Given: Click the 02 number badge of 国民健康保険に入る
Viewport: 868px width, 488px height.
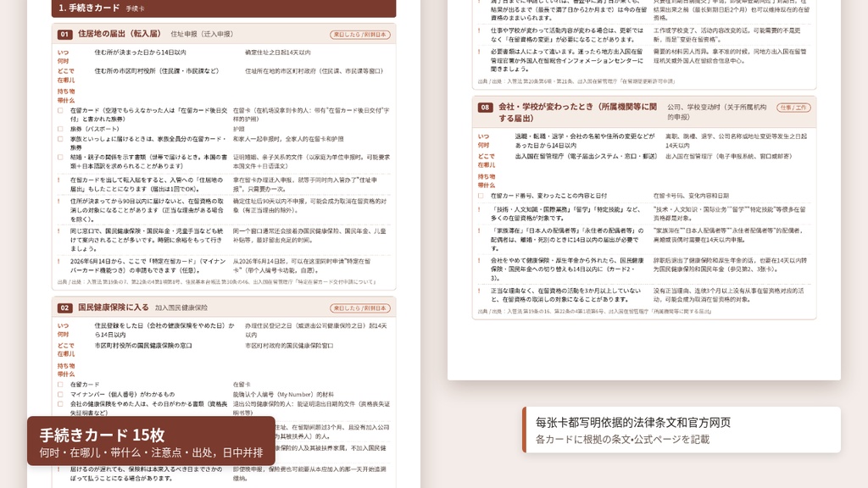Looking at the screenshot, I should [64, 308].
